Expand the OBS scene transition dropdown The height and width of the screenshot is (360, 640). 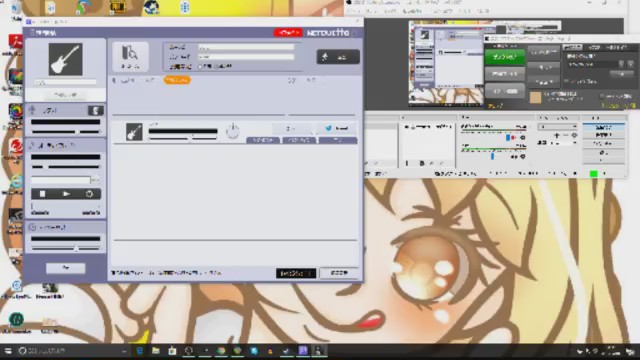558,127
